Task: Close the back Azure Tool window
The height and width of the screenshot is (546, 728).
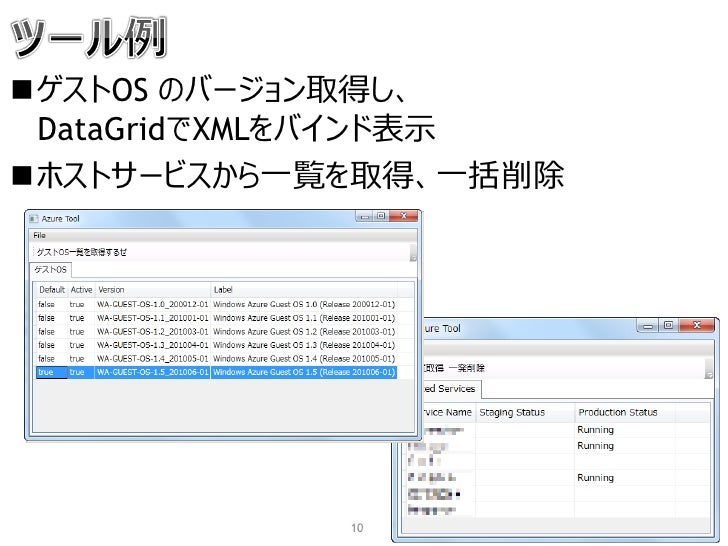Action: [696, 326]
